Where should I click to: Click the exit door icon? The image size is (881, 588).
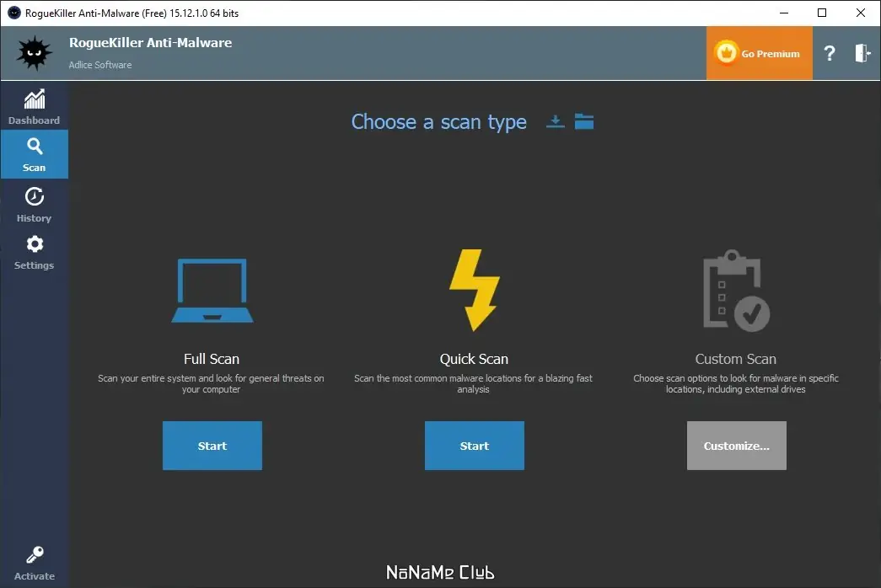coord(862,53)
